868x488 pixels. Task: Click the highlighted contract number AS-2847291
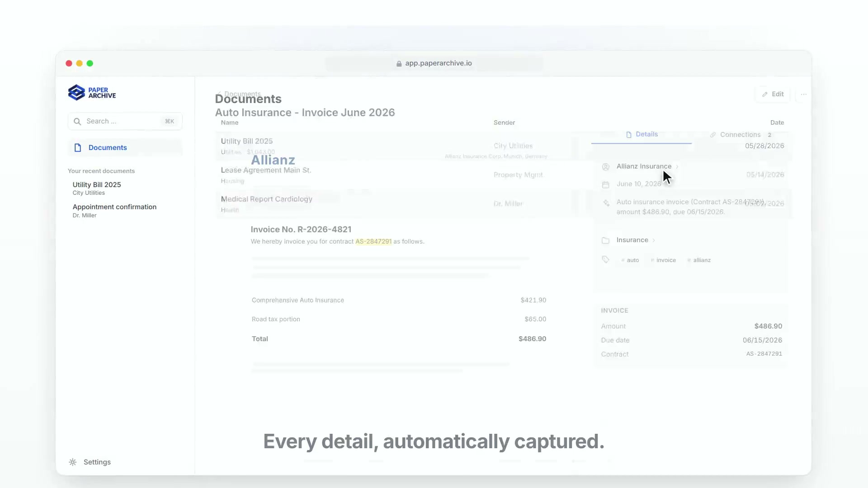(x=373, y=241)
